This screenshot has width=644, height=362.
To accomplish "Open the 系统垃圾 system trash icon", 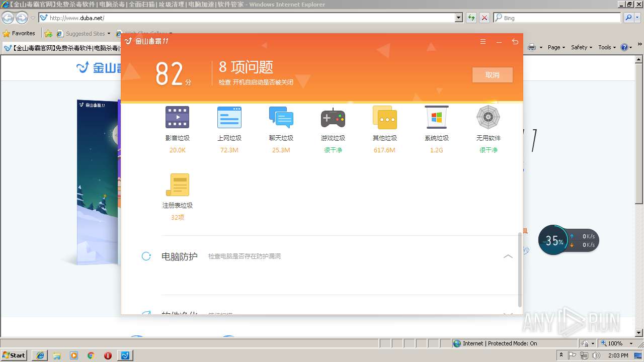I will point(436,117).
